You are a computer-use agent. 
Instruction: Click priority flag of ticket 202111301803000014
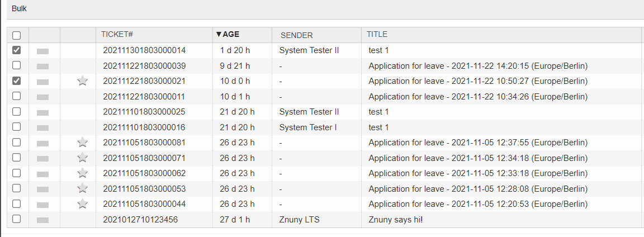42,51
